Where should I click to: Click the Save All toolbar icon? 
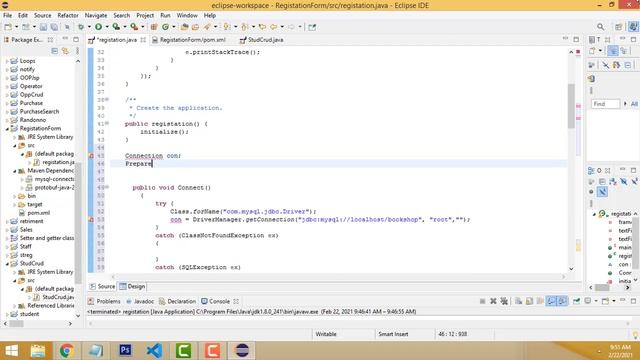pos(54,27)
